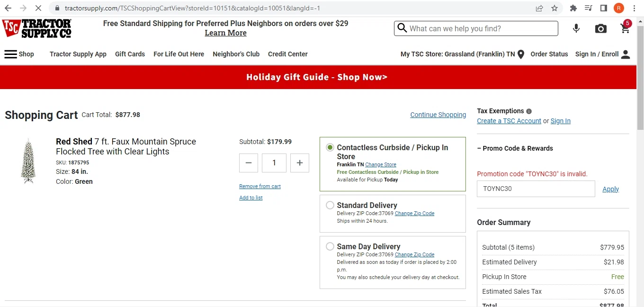Increase quantity with the plus button

point(299,163)
